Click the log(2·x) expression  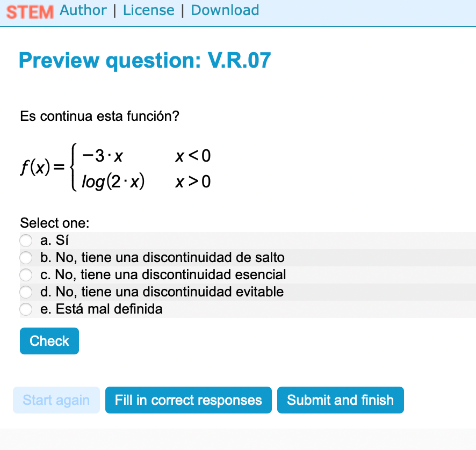pos(113,182)
